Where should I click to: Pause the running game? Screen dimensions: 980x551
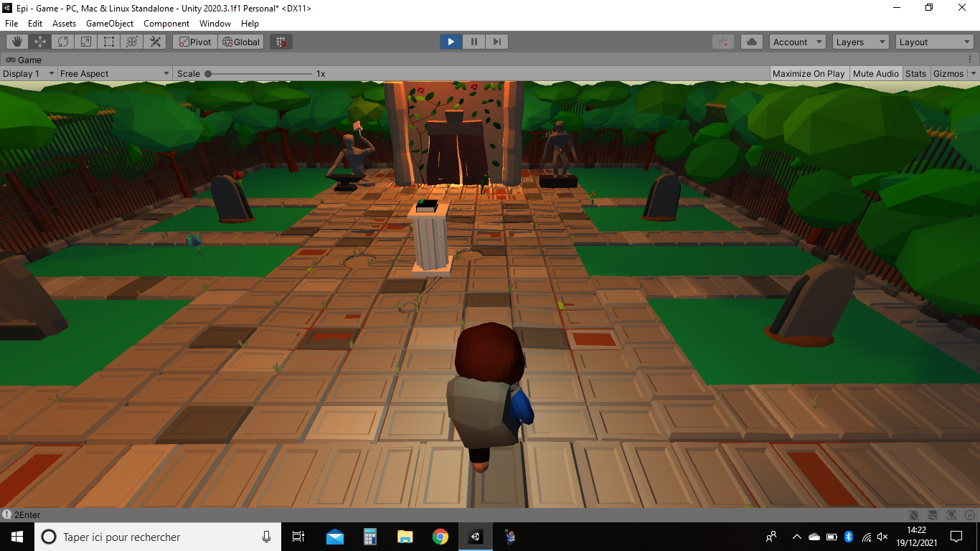pos(473,42)
